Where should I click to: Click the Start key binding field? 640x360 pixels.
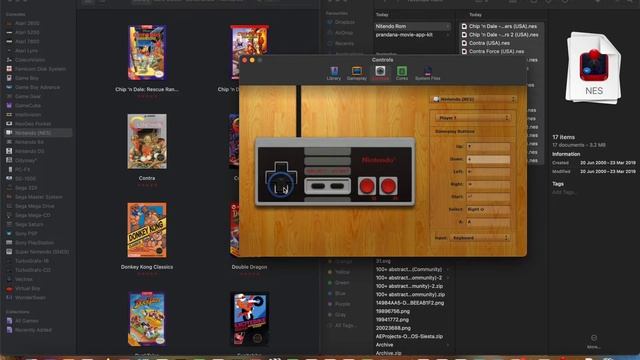pos(488,197)
